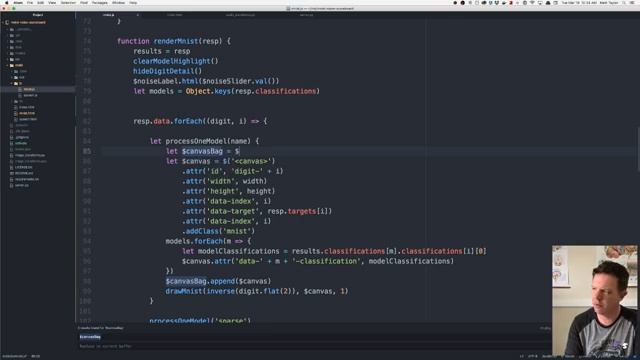Click the Wi-Fi icon in menu bar
This screenshot has height=360, width=640.
tap(532, 2)
